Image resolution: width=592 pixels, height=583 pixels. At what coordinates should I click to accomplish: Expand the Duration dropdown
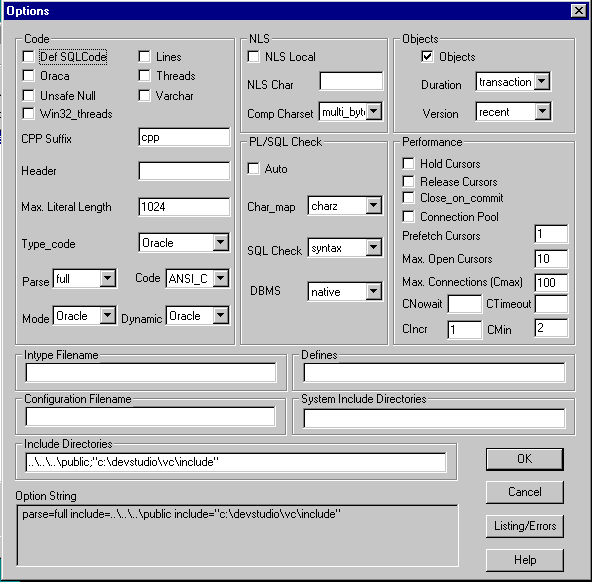[542, 81]
